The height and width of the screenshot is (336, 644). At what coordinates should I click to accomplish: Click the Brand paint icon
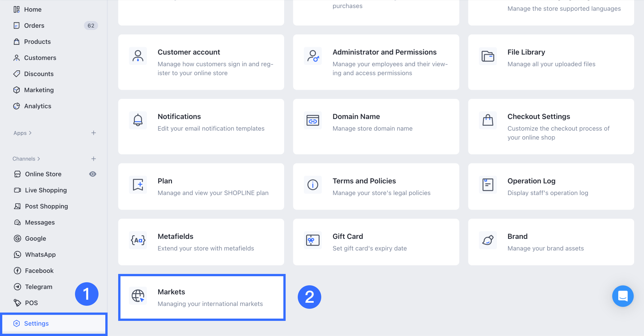click(488, 240)
